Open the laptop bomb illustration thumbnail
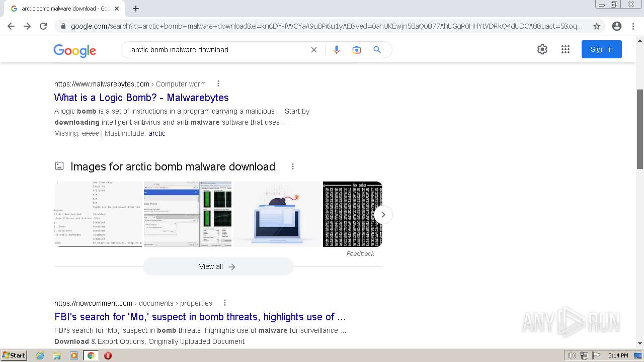The width and height of the screenshot is (644, 362). pos(277,214)
